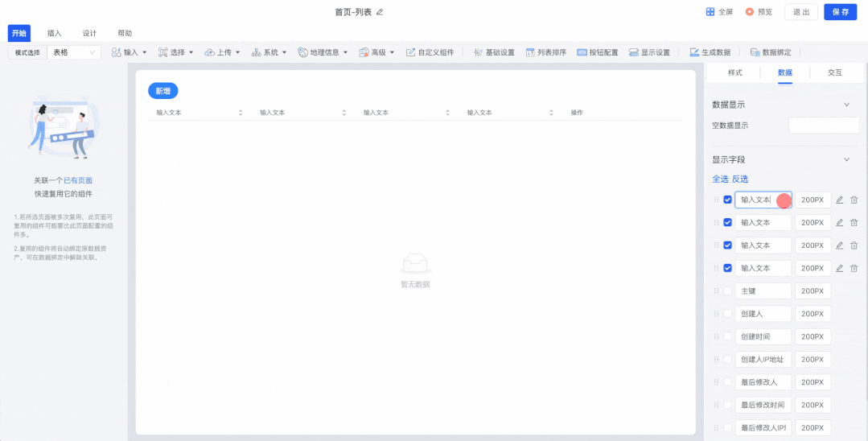Grab the drag handle of 创建人 row
The width and height of the screenshot is (868, 441).
click(716, 314)
